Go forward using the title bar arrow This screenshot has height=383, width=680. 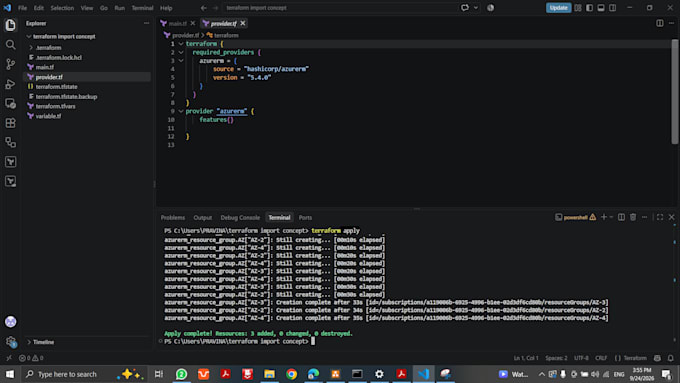click(x=215, y=8)
